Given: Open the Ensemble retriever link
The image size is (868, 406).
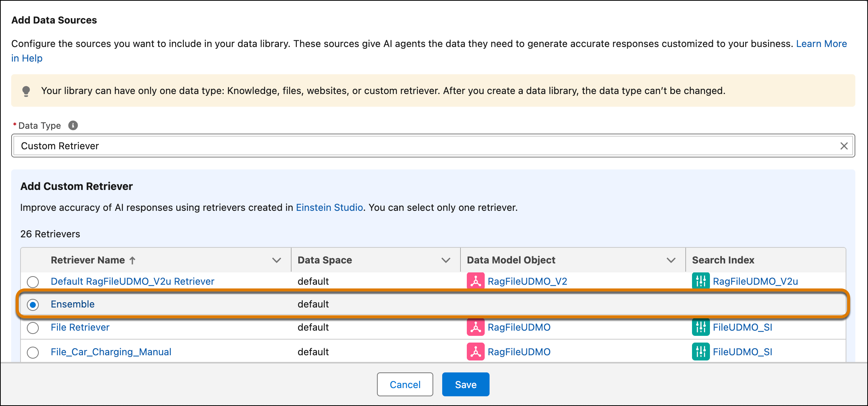Looking at the screenshot, I should [73, 304].
